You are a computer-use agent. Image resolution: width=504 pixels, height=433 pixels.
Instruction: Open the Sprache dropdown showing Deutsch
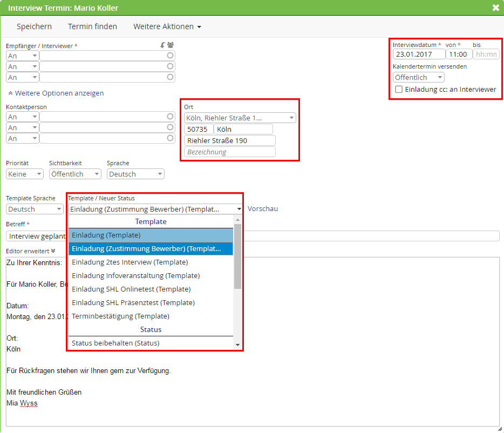click(x=135, y=174)
